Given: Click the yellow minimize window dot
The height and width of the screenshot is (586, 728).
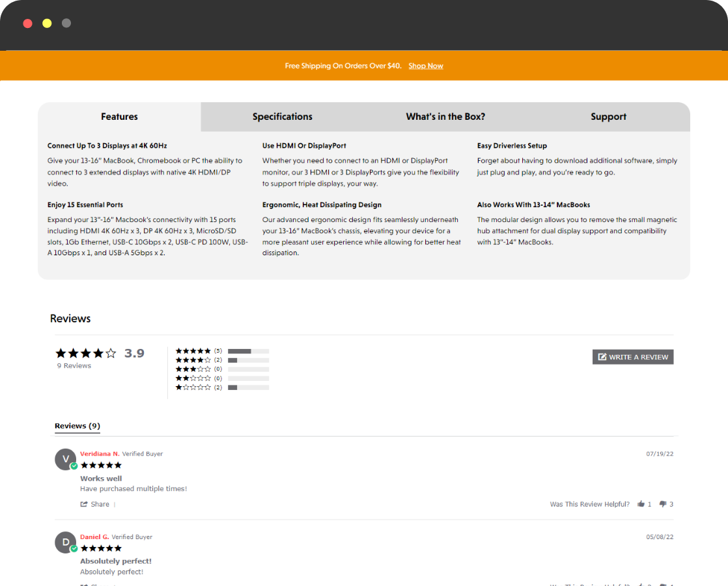Looking at the screenshot, I should [47, 23].
